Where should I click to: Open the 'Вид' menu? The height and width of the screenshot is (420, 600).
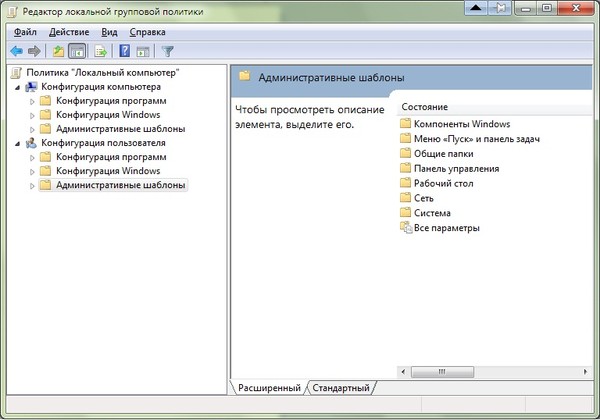click(109, 32)
